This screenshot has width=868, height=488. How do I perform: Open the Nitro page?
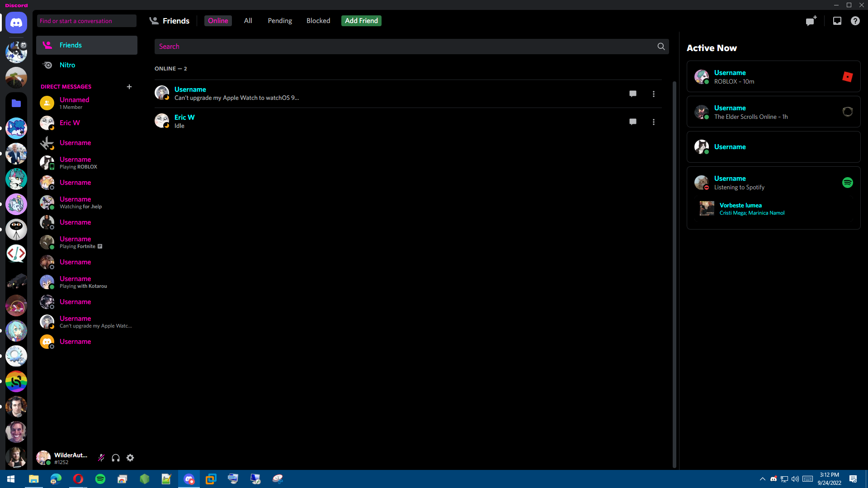(x=87, y=65)
